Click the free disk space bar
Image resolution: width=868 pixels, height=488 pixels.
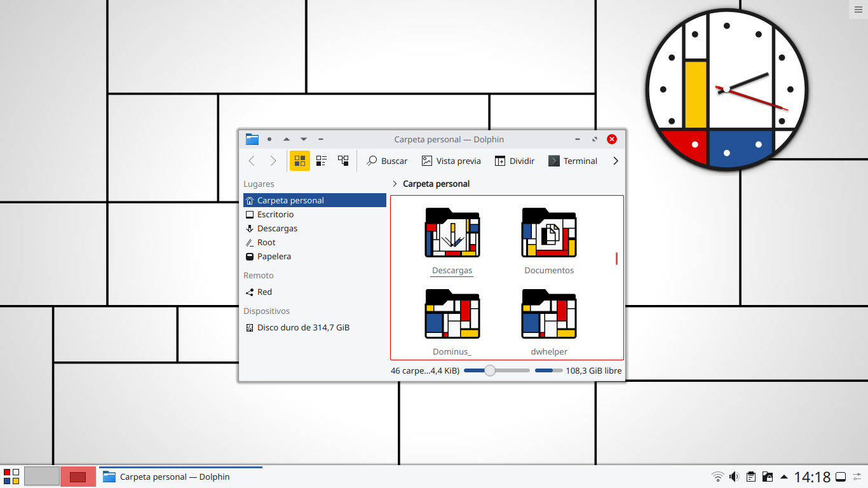click(x=549, y=370)
